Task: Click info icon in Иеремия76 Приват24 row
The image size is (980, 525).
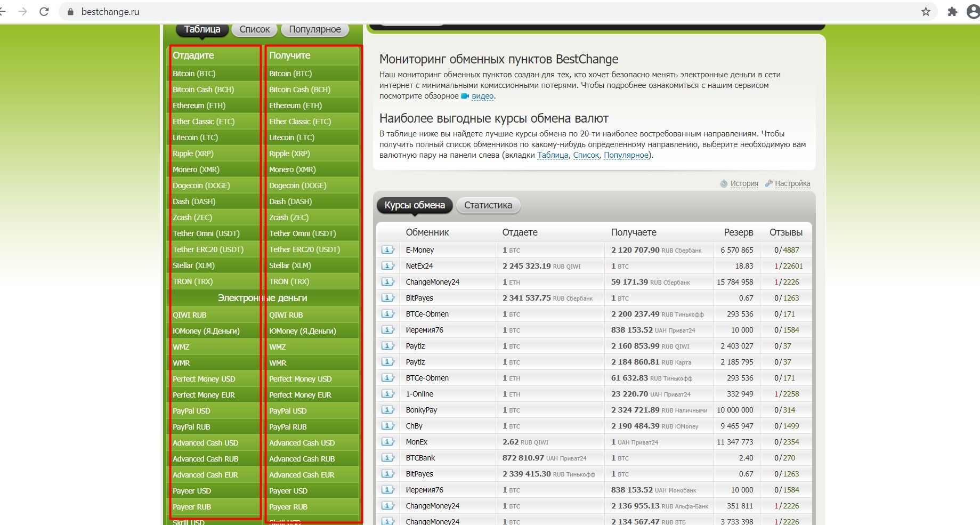Action: [x=387, y=330]
